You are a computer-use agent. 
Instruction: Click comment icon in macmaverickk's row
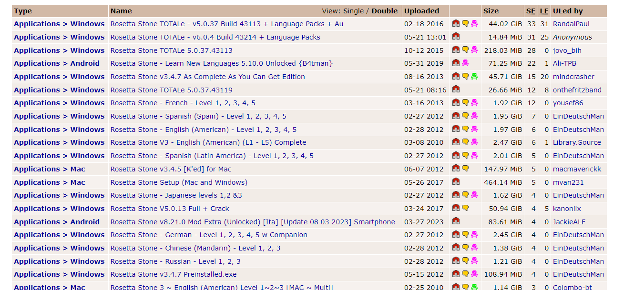tap(465, 168)
